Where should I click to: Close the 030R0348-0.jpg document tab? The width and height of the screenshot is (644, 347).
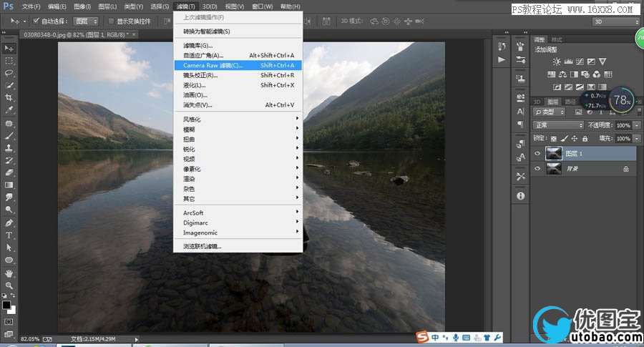coord(134,34)
